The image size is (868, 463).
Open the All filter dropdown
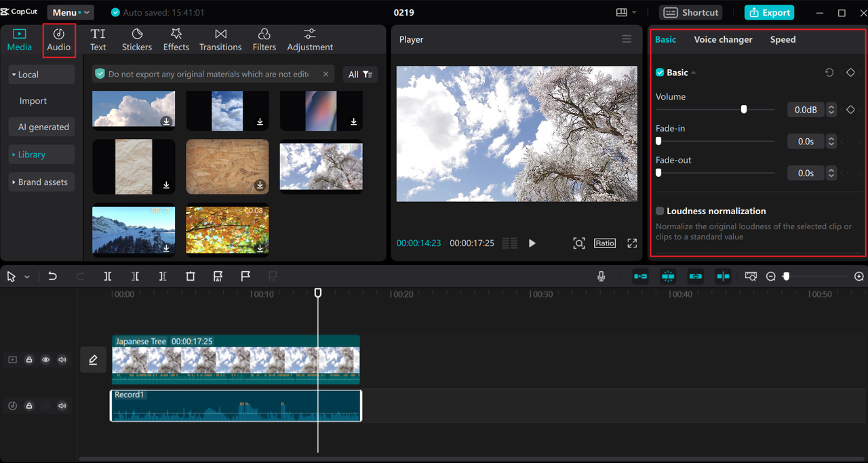point(361,75)
